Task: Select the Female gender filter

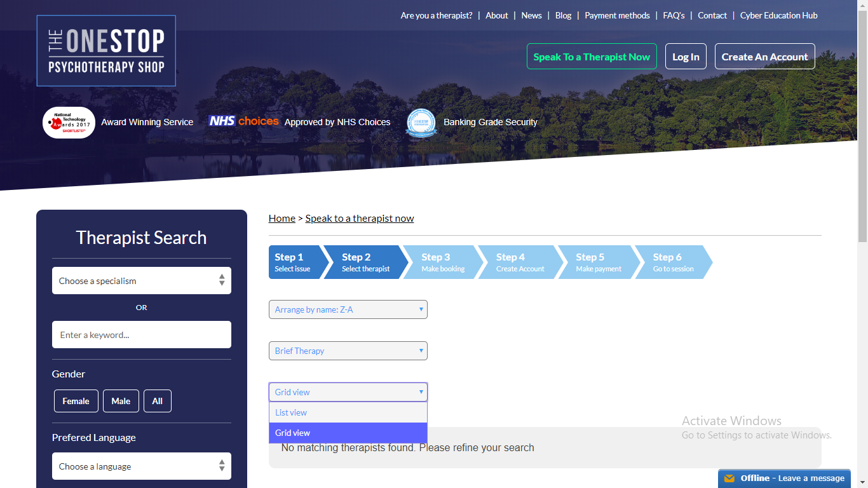Action: (76, 401)
